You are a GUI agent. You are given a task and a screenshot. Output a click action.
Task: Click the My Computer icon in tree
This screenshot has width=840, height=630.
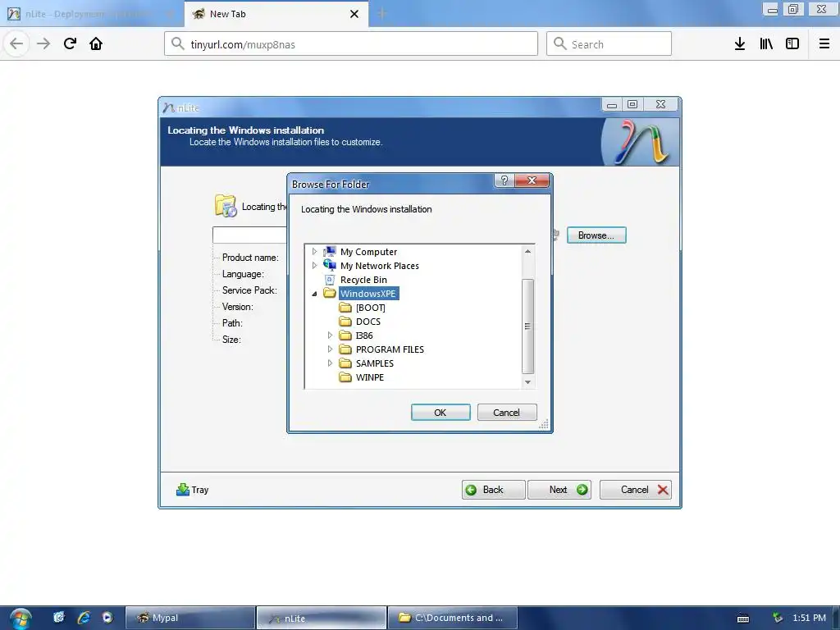coord(330,251)
